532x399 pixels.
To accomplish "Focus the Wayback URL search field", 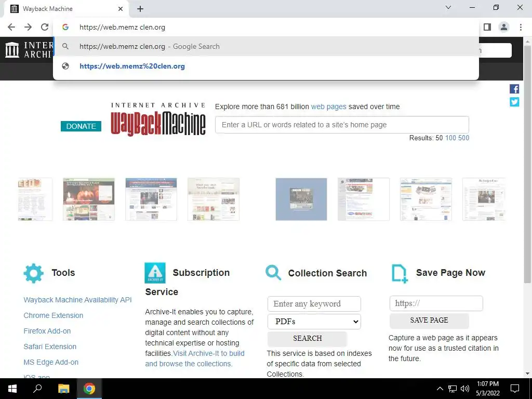I will click(342, 125).
